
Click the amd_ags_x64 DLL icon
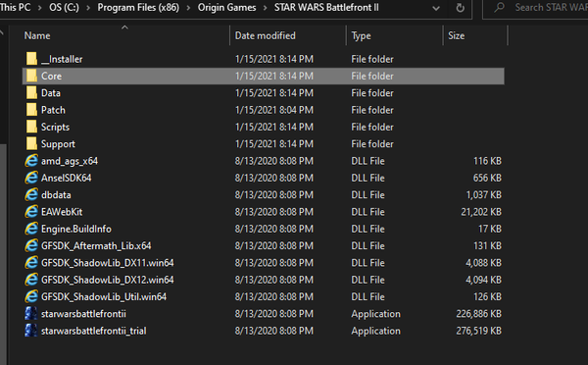click(31, 161)
